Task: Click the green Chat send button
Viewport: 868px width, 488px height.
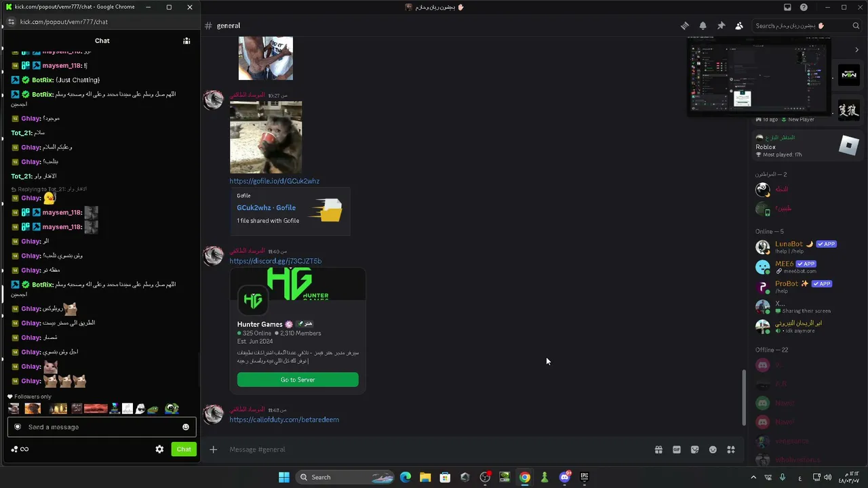Action: click(x=184, y=449)
